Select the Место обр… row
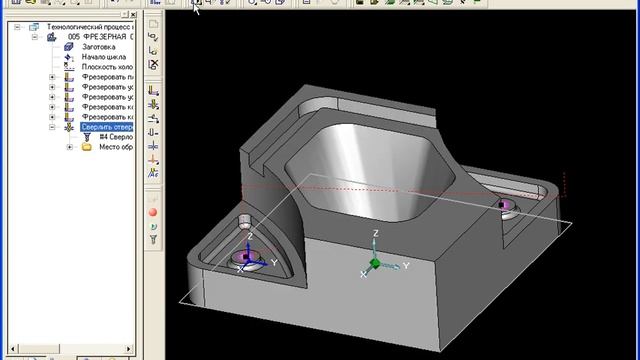 116,147
